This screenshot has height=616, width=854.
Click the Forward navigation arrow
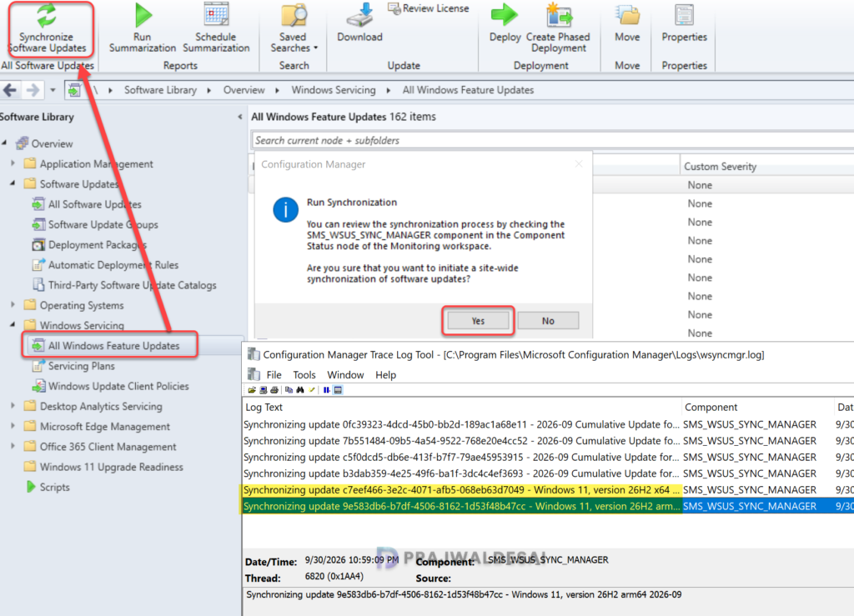33,90
